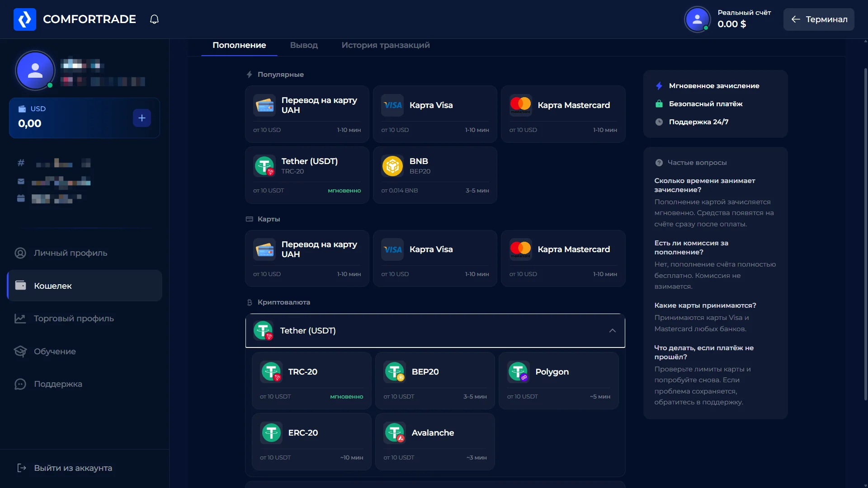Click USD wallet balance 0,00
The width and height of the screenshot is (868, 488).
(x=30, y=123)
